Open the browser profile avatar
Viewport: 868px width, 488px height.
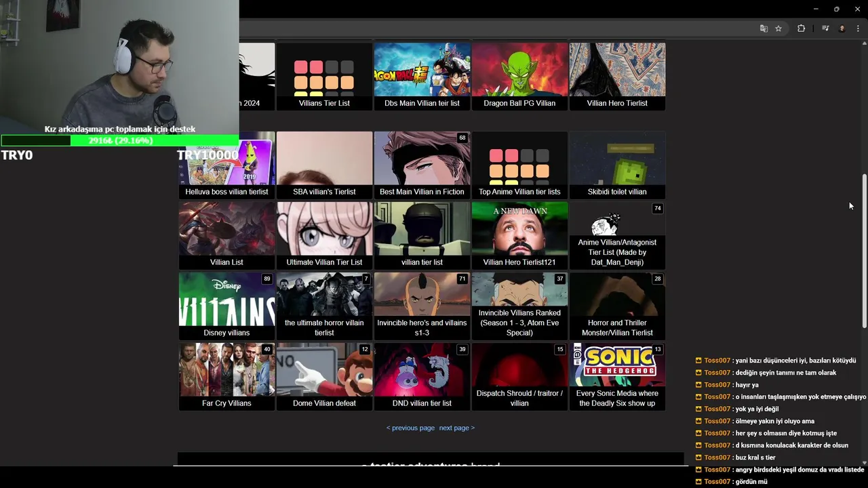tap(842, 28)
